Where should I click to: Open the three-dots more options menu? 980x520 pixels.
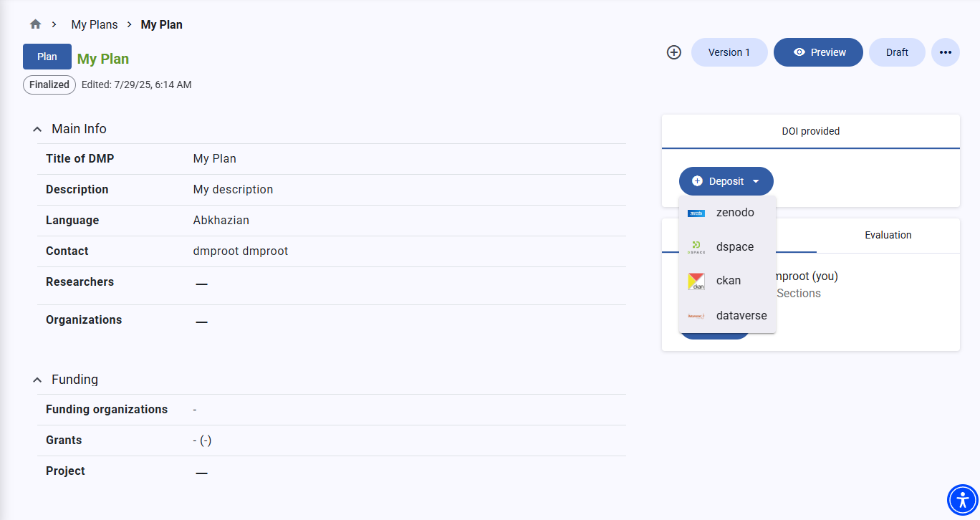[x=945, y=52]
